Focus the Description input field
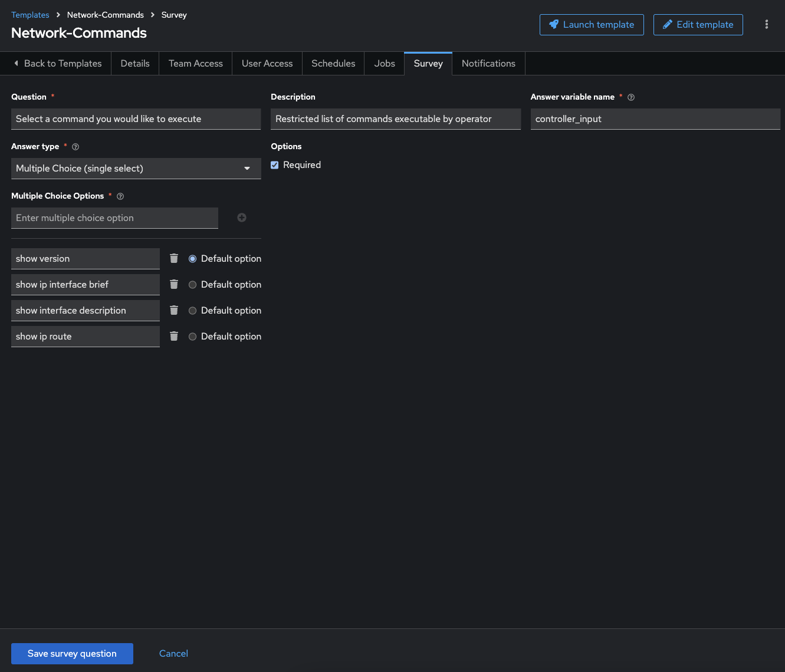Viewport: 785px width, 672px height. coord(396,119)
